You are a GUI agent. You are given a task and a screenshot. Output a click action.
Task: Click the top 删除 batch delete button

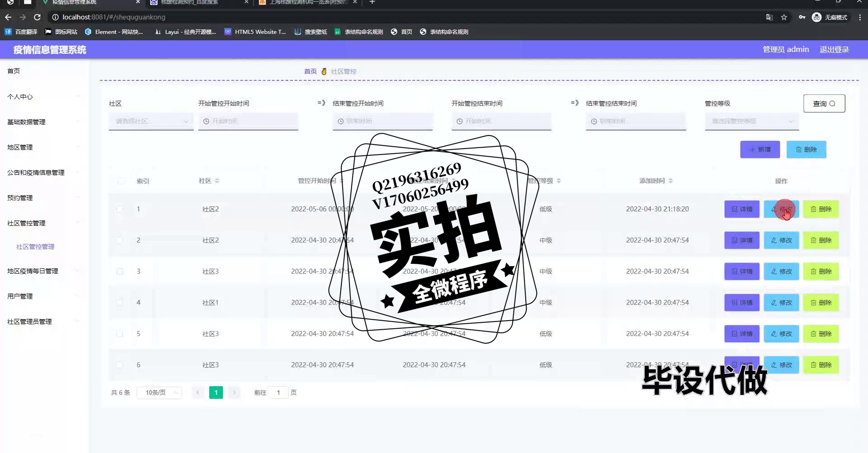point(806,149)
